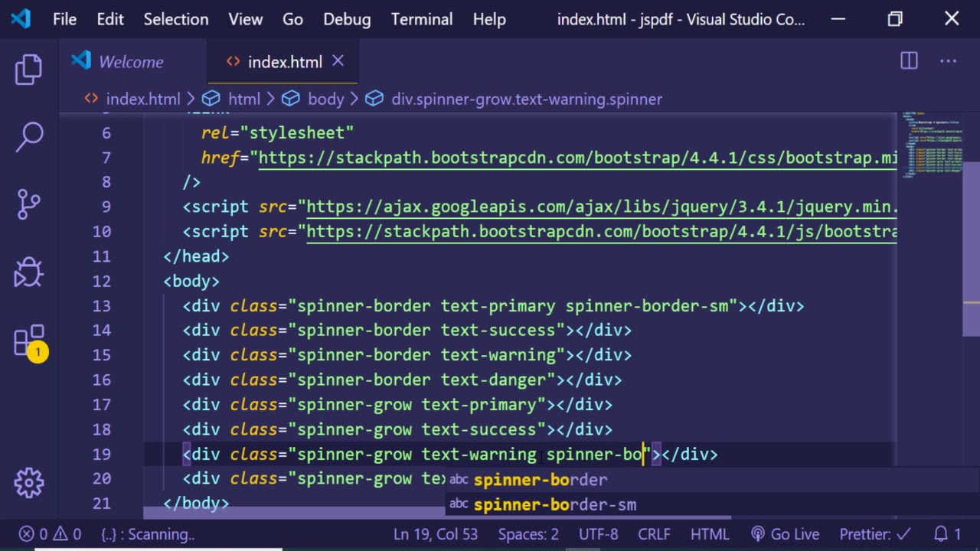Click the minimap code overview
The height and width of the screenshot is (551, 980).
(x=933, y=145)
